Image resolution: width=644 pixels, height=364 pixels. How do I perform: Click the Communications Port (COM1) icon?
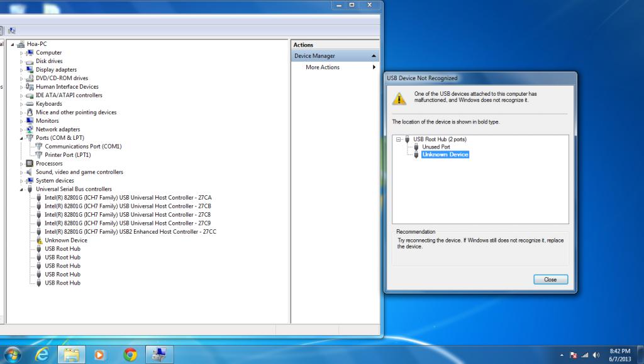point(38,147)
